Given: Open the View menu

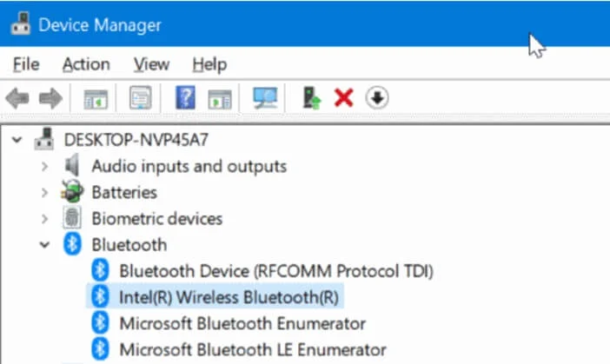Looking at the screenshot, I should click(151, 64).
